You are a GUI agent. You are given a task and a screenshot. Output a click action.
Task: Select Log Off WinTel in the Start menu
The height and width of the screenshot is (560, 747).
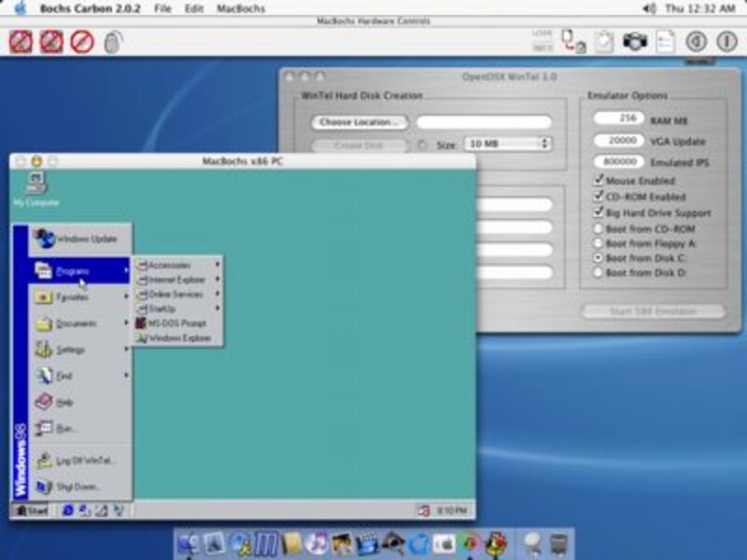[79, 460]
